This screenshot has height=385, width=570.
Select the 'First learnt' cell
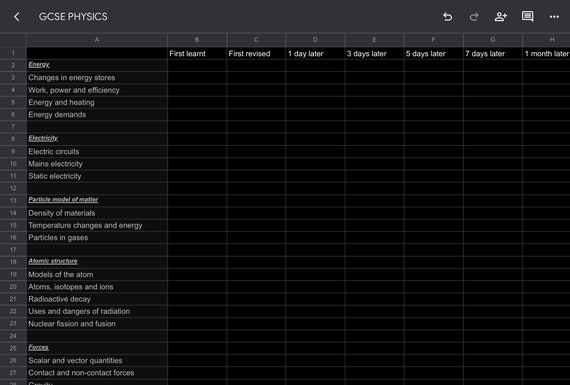(x=197, y=53)
